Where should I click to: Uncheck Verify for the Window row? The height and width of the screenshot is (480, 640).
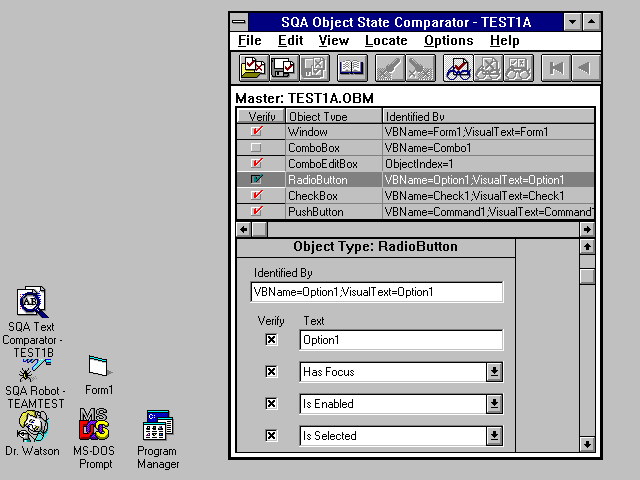(x=256, y=132)
